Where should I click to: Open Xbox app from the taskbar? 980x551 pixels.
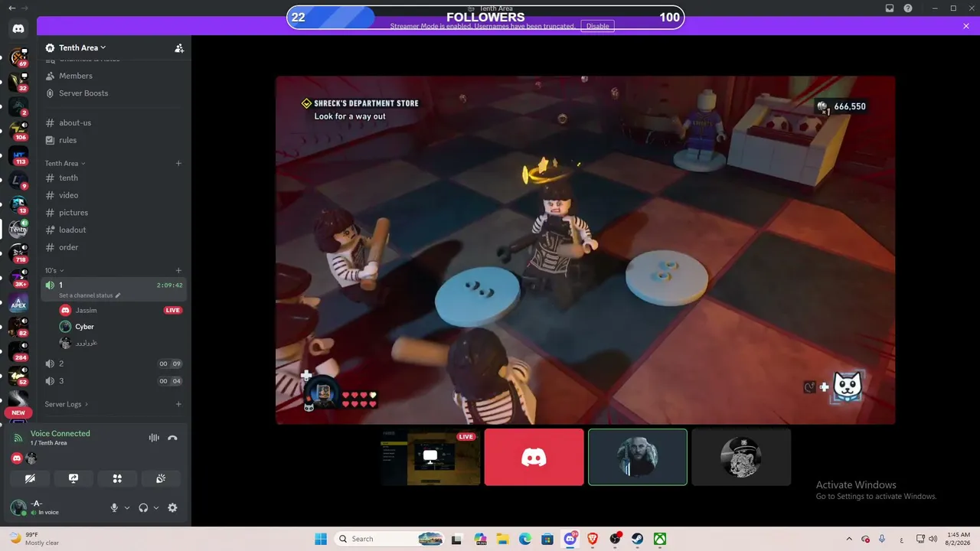point(659,539)
